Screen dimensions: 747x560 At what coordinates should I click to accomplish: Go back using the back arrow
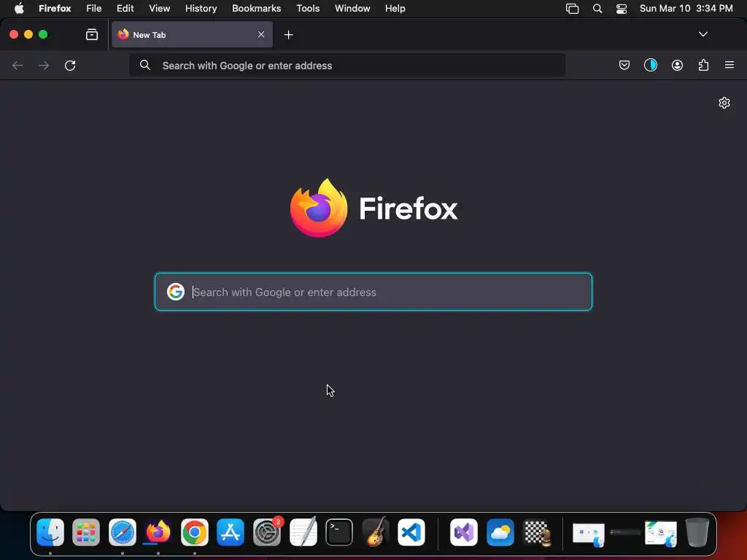[18, 65]
